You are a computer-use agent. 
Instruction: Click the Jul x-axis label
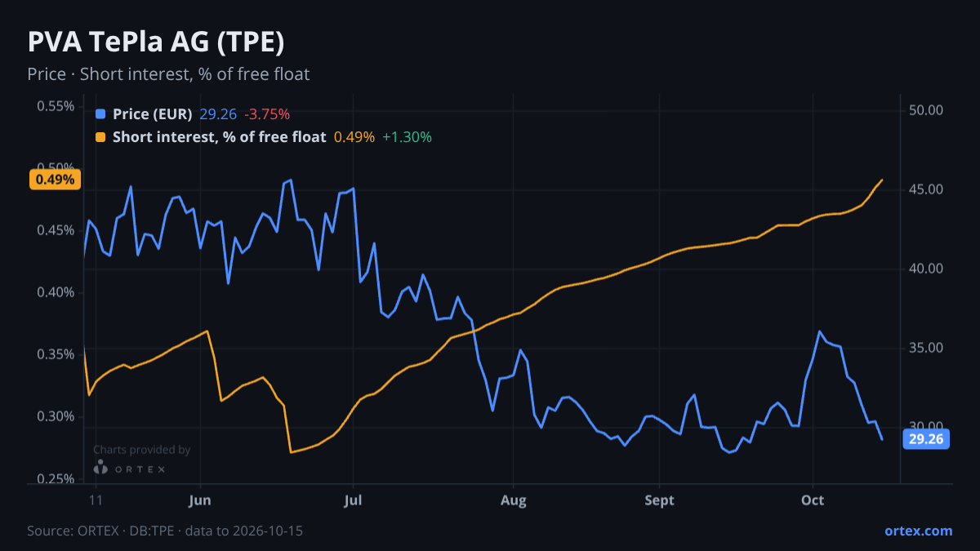pos(353,500)
